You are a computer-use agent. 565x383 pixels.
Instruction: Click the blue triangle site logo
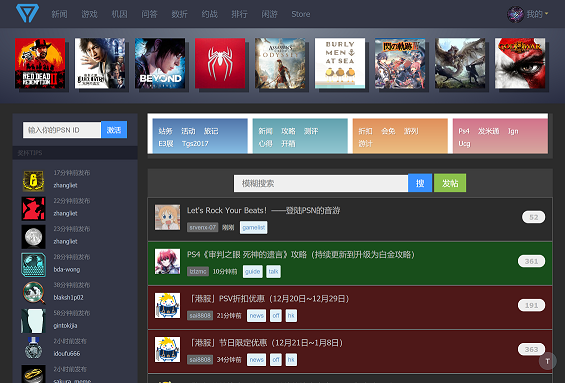[27, 13]
